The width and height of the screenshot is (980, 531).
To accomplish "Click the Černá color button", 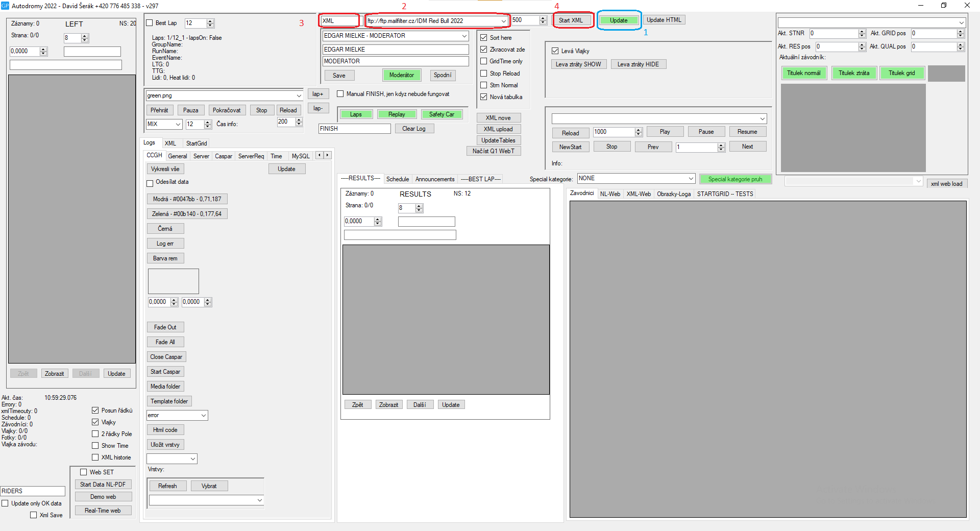I will click(x=165, y=229).
